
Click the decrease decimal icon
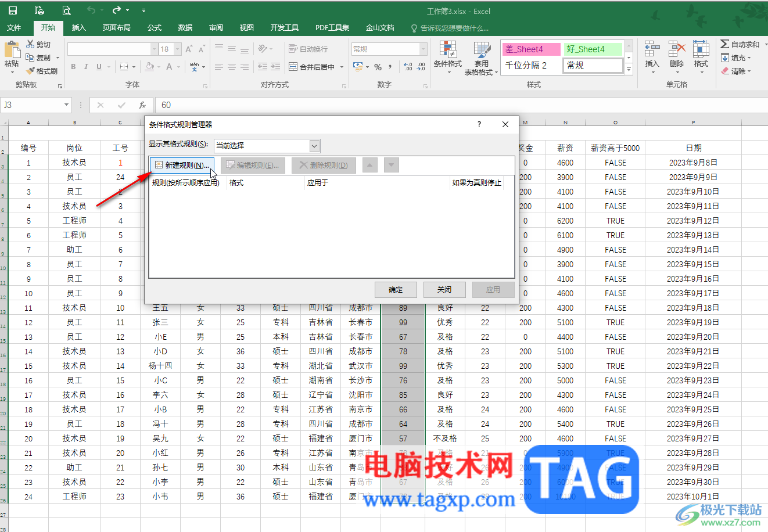(421, 67)
